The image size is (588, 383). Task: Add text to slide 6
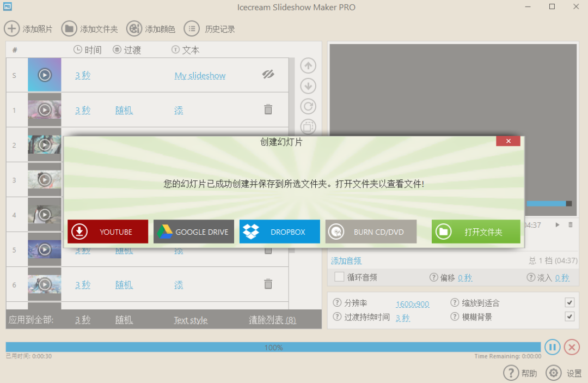(179, 285)
